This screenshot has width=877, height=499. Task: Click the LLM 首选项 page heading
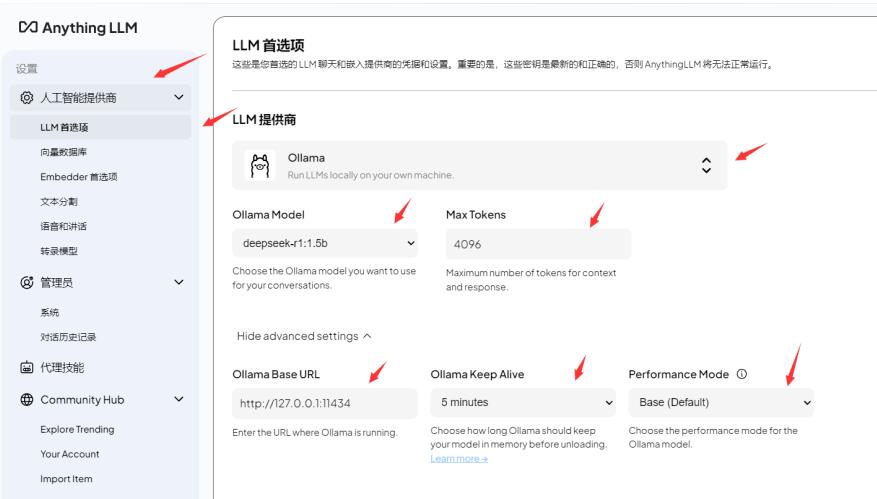[x=268, y=45]
